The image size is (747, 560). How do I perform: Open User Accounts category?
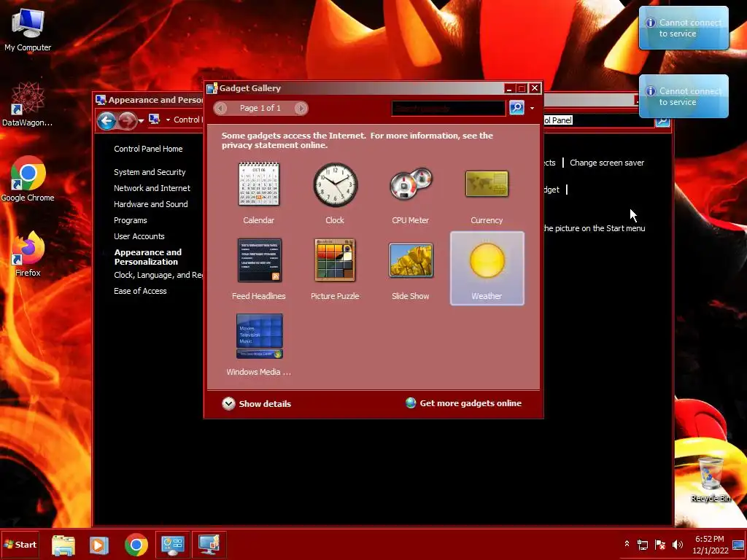pyautogui.click(x=139, y=236)
